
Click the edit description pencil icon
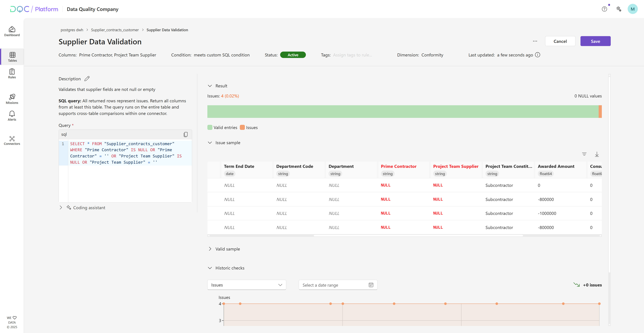tap(87, 78)
